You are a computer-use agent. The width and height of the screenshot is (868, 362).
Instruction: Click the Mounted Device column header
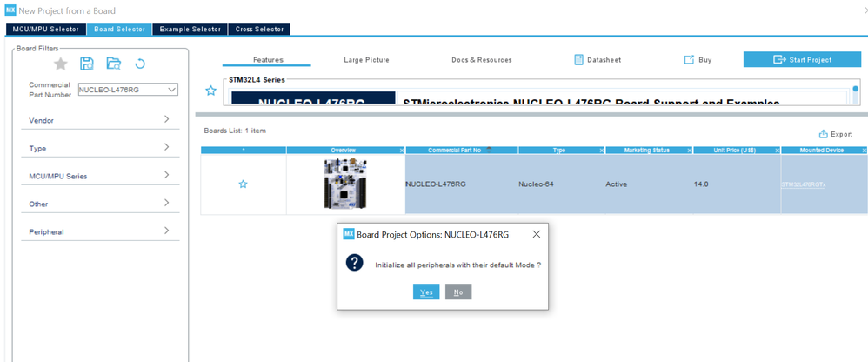(822, 150)
